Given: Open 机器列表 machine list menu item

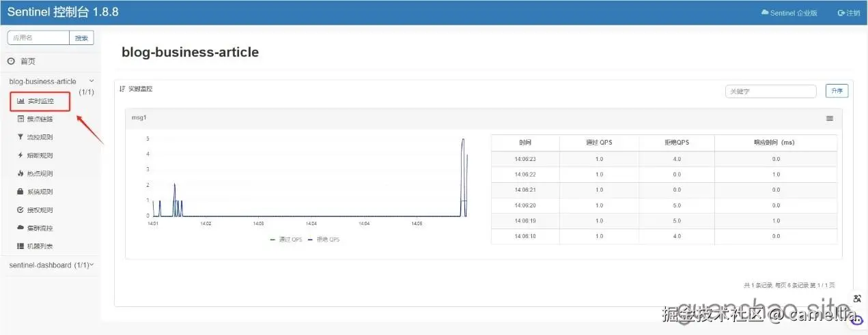Looking at the screenshot, I should pos(36,246).
